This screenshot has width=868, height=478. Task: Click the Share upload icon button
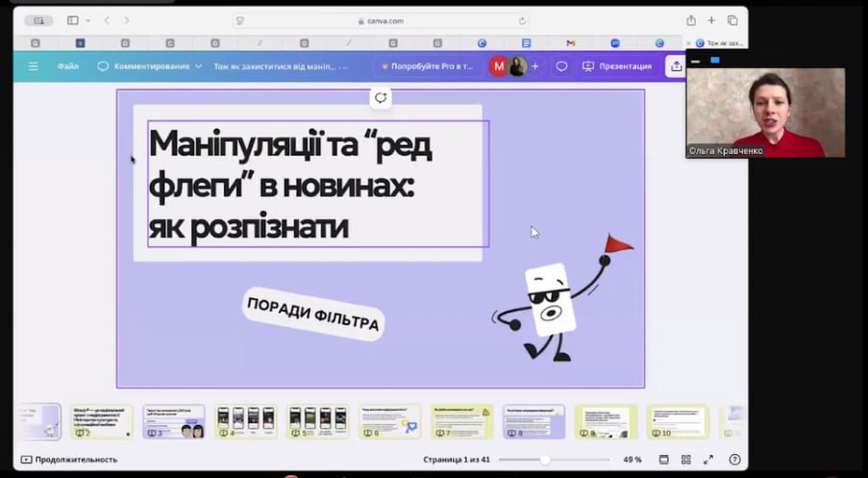(676, 66)
